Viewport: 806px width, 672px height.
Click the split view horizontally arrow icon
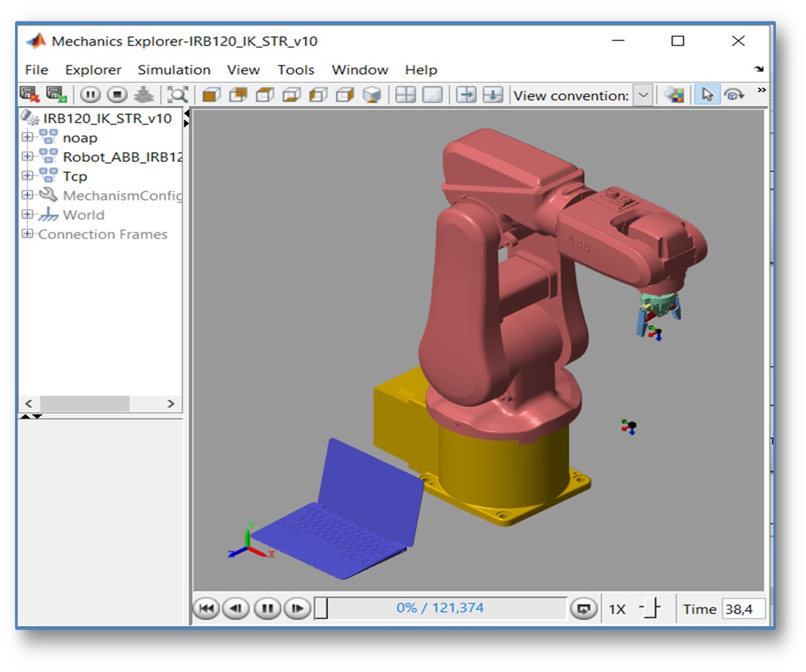click(x=466, y=95)
